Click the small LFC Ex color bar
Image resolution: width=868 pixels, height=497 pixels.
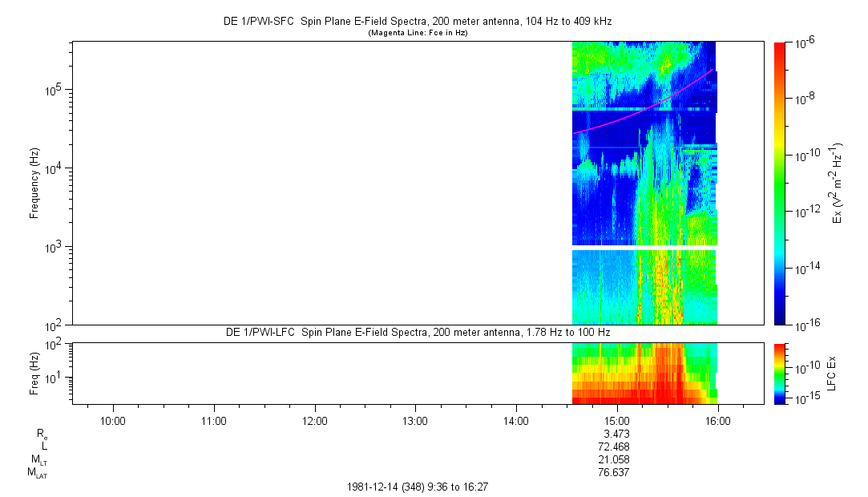(780, 373)
